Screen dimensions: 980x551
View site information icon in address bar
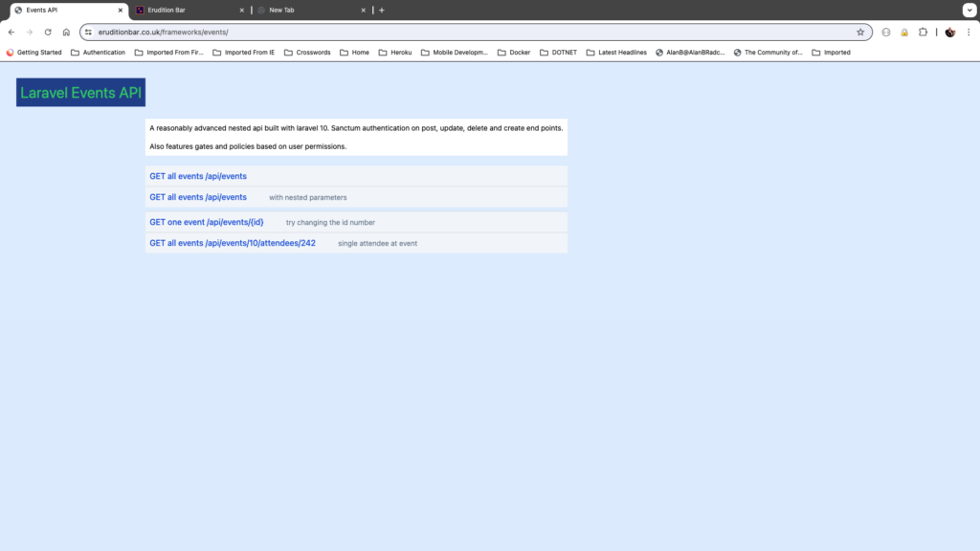pyautogui.click(x=88, y=32)
